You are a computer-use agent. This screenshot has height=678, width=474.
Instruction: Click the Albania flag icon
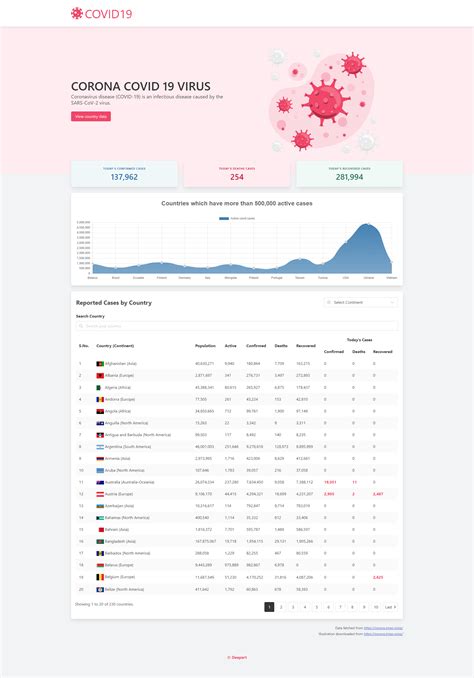point(100,375)
